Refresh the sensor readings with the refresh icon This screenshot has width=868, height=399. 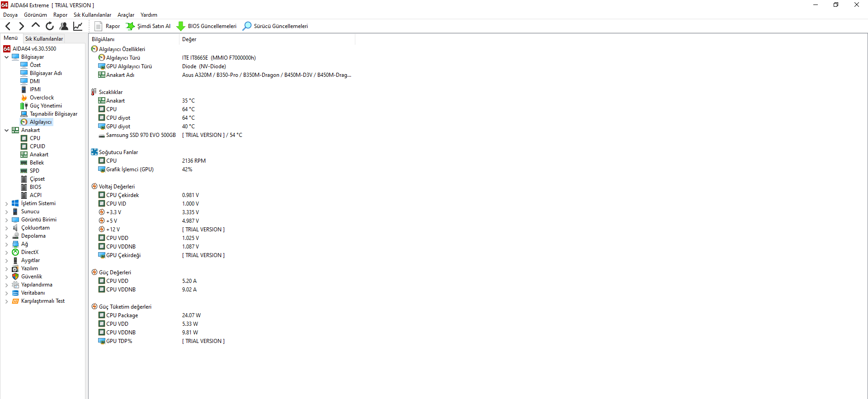point(50,26)
